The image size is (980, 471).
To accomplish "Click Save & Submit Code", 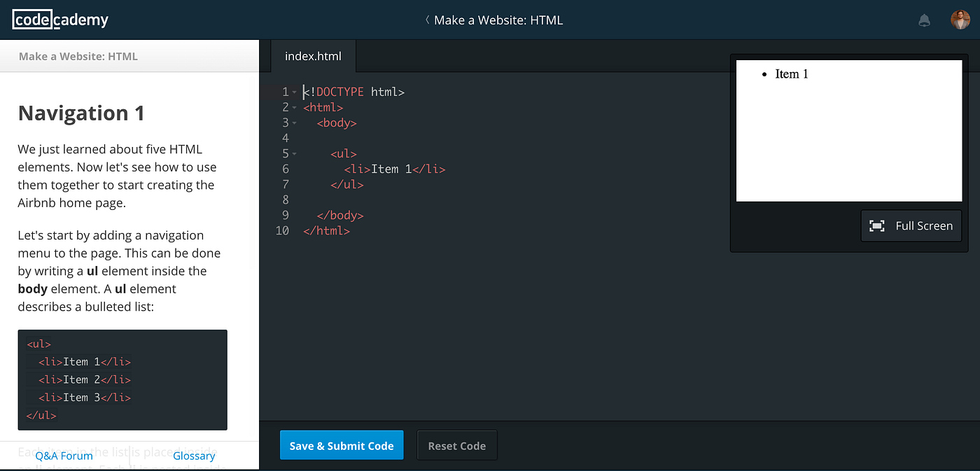I will point(342,445).
